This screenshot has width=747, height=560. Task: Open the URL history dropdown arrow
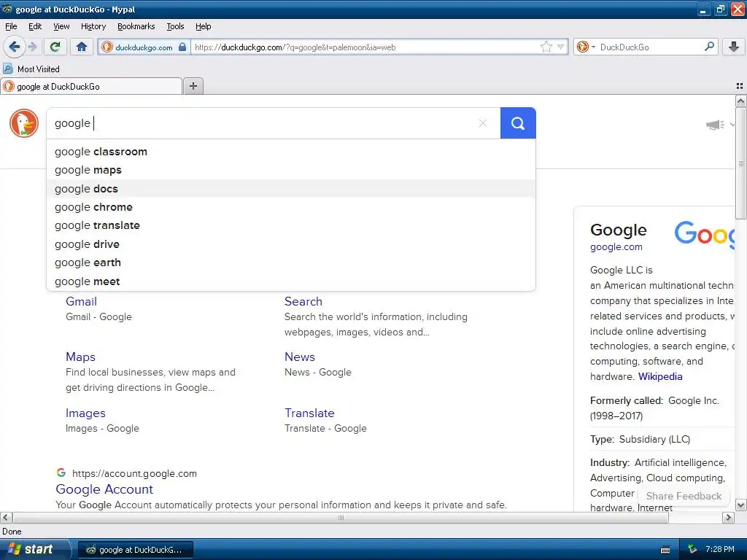click(561, 47)
